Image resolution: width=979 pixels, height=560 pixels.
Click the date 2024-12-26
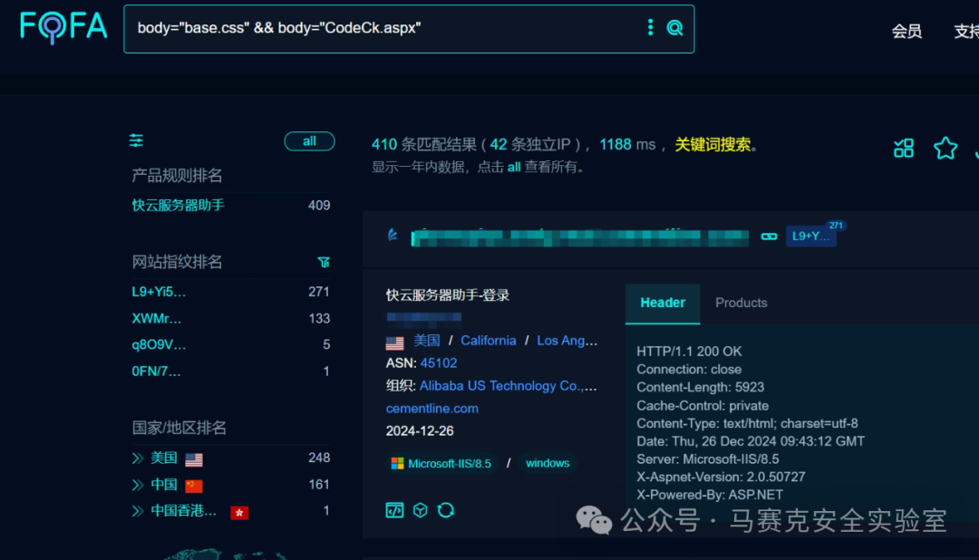420,430
